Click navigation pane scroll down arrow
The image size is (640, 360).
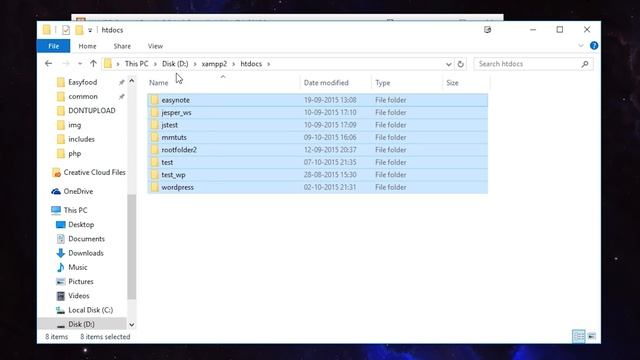coord(131,325)
